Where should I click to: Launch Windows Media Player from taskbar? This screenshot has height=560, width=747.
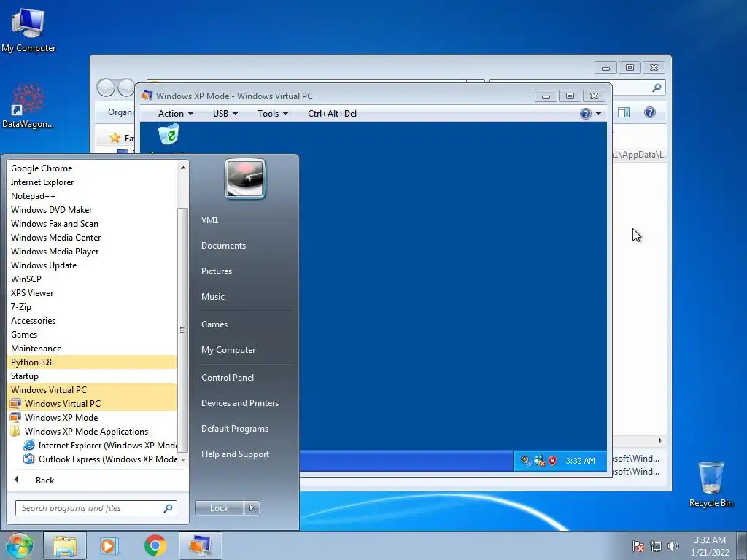[109, 545]
